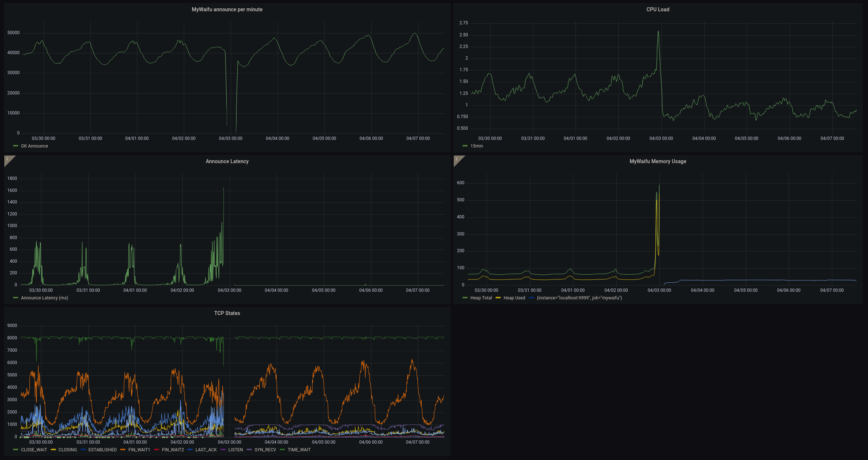Screen dimensions: 868x460
Task: Click the CLOSE_WAIT legend color swatch
Action: (15, 450)
